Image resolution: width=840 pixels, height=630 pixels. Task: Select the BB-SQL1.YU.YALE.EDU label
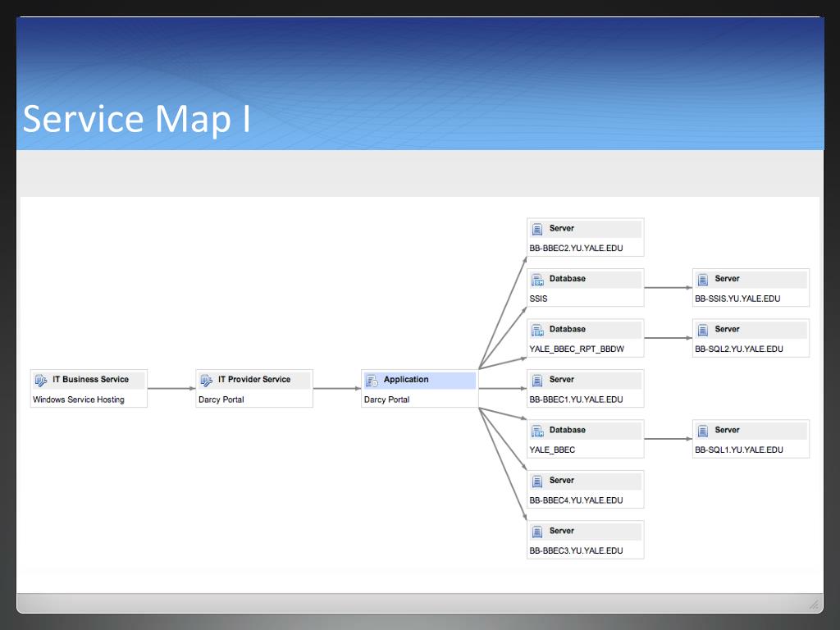click(x=739, y=450)
